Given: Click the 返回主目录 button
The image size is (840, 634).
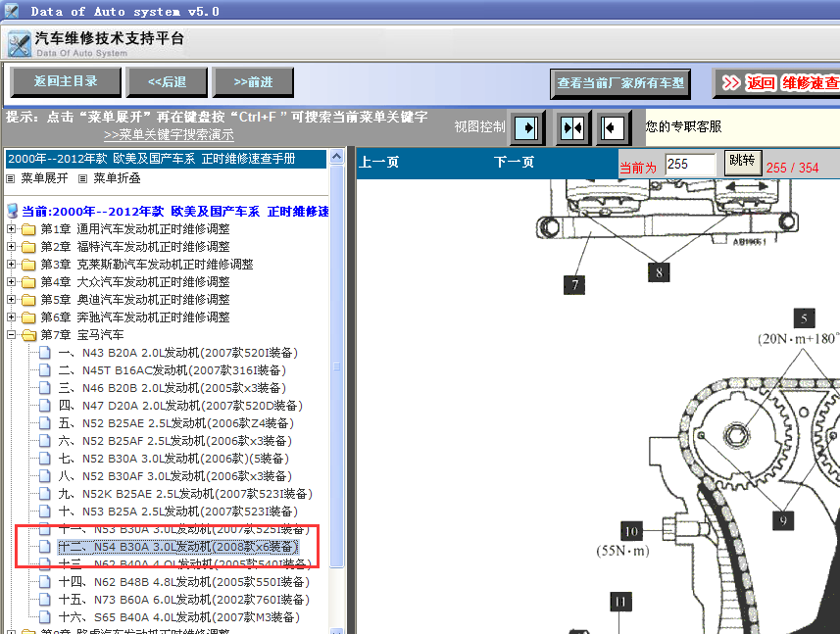Looking at the screenshot, I should (66, 82).
